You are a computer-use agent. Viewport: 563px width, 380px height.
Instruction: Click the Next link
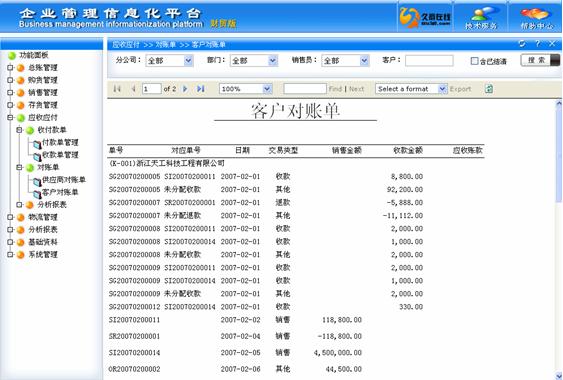pos(356,89)
